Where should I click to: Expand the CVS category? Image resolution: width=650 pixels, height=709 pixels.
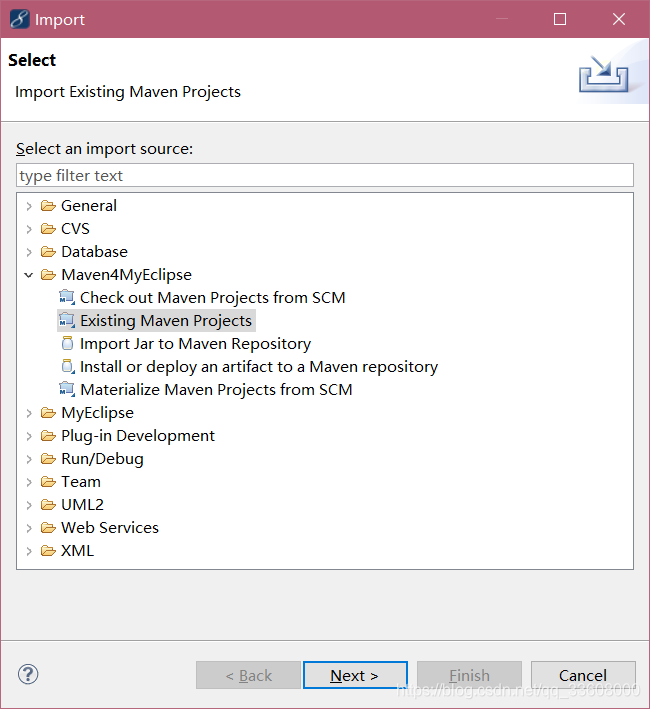29,229
